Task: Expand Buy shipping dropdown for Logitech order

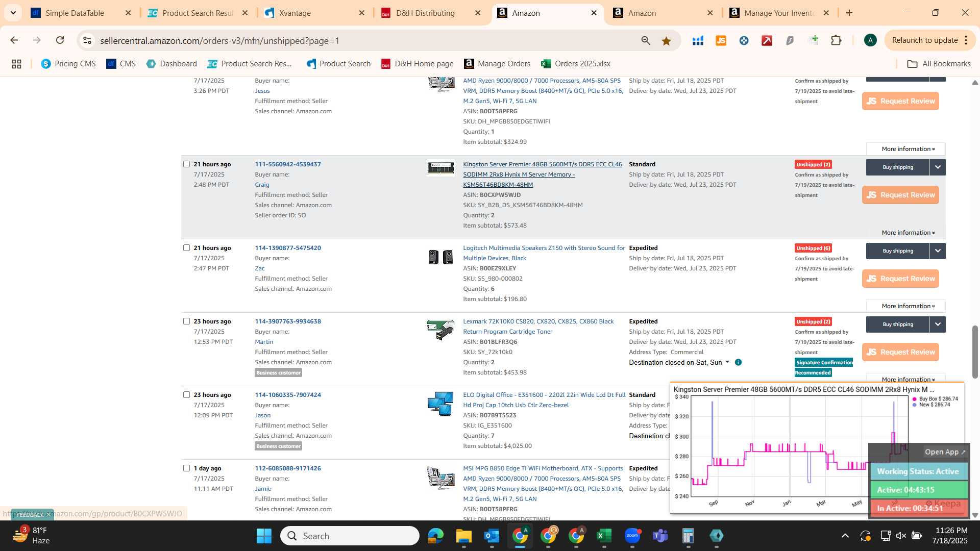Action: point(937,251)
